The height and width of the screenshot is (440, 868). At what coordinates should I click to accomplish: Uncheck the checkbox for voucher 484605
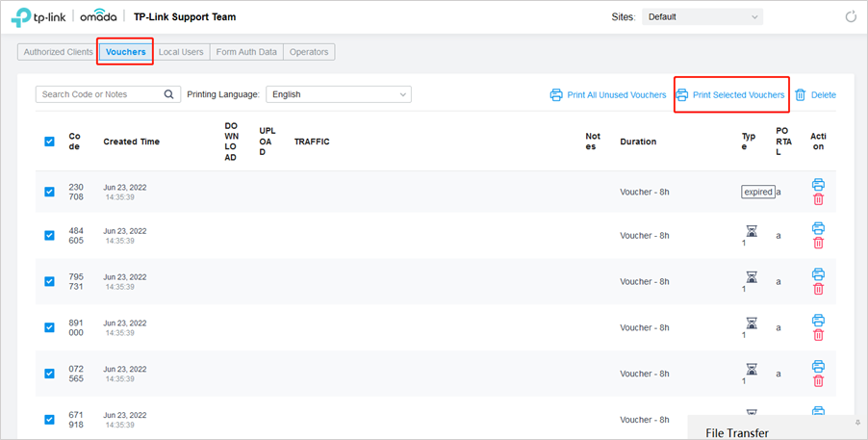pyautogui.click(x=49, y=236)
